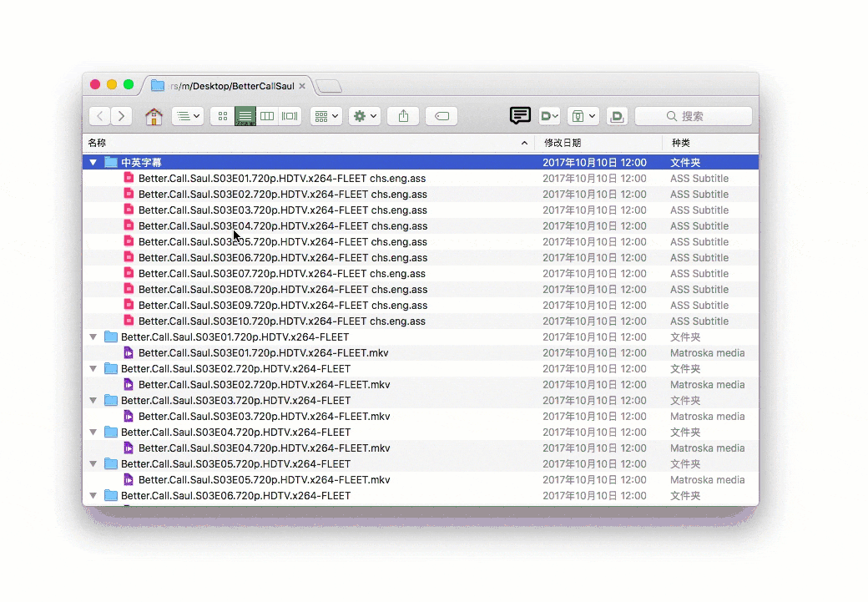Select folder name Better.Call.Saul.S03E06.720p.HDTV.x264-FLEET
The image size is (868, 602).
pyautogui.click(x=236, y=496)
